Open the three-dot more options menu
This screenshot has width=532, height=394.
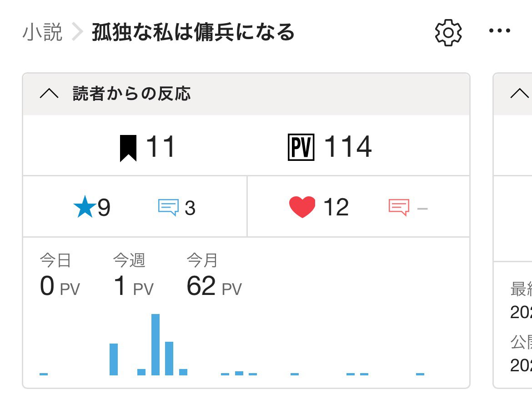pos(500,31)
